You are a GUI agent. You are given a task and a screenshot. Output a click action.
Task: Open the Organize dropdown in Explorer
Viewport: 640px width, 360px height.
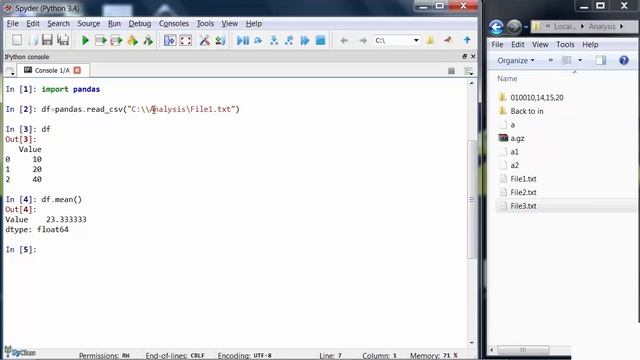pos(516,60)
